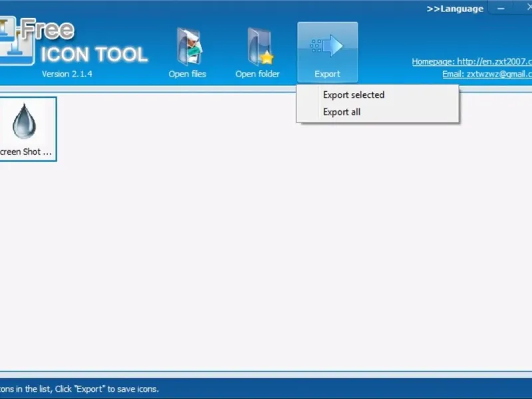Open the Homepage link

472,62
